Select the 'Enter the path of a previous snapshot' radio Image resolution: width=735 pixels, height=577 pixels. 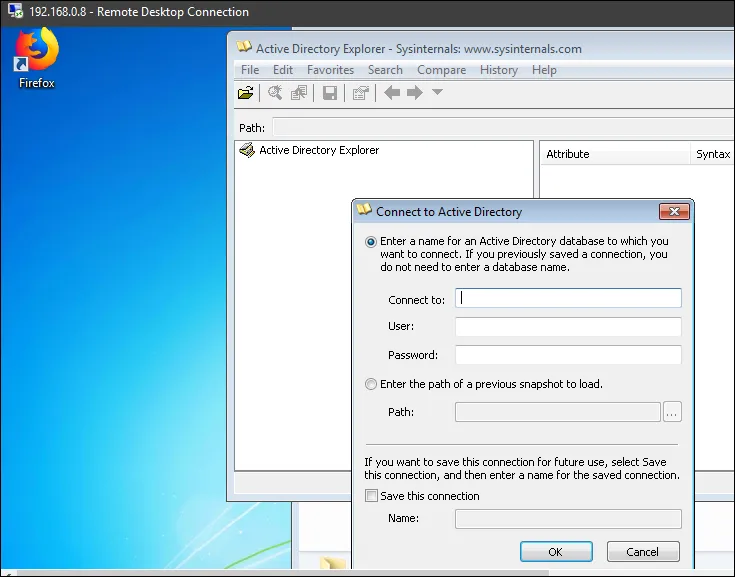point(371,384)
